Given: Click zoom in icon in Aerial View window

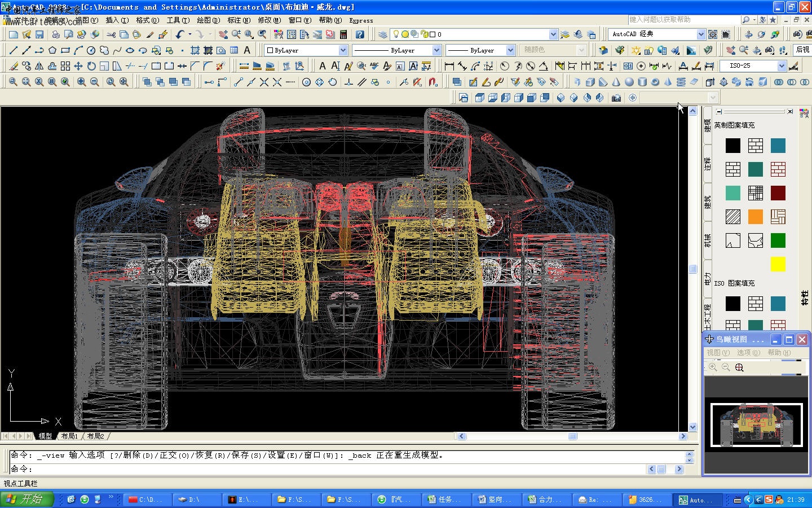Looking at the screenshot, I should click(713, 367).
